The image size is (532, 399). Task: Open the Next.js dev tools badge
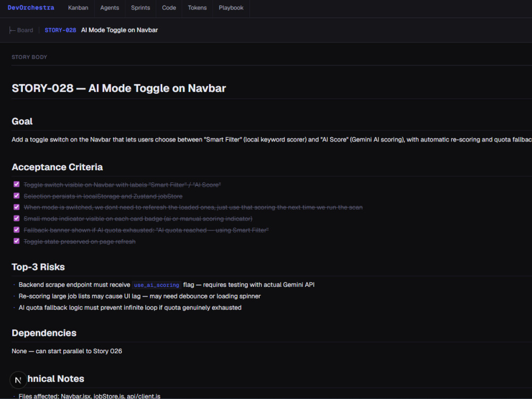coord(18,380)
